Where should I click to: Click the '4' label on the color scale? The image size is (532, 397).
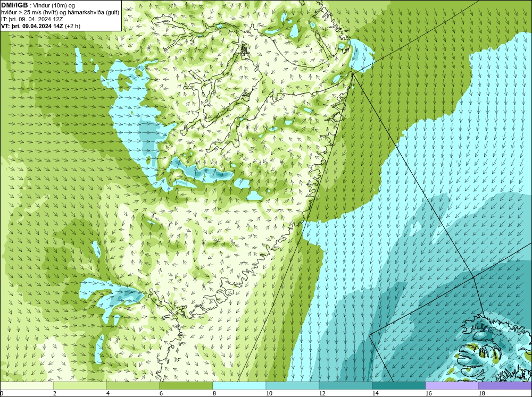click(x=108, y=393)
